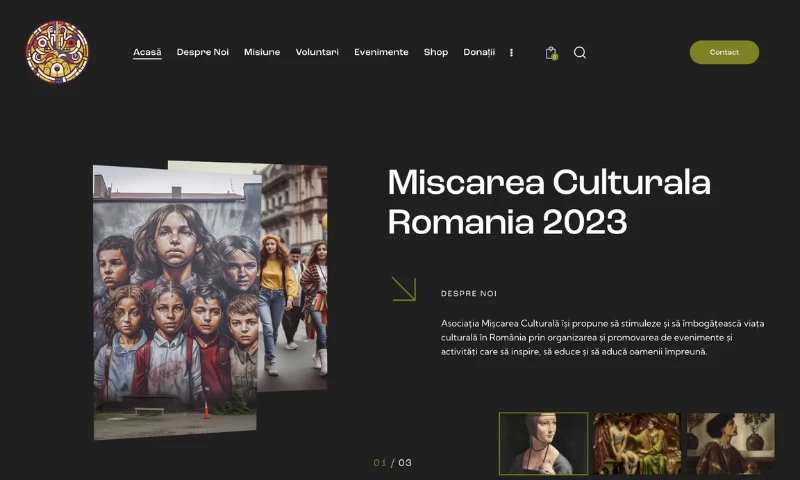800x480 pixels.
Task: Click the Miscarea Culturala Romania 2023 heading
Action: (x=548, y=201)
